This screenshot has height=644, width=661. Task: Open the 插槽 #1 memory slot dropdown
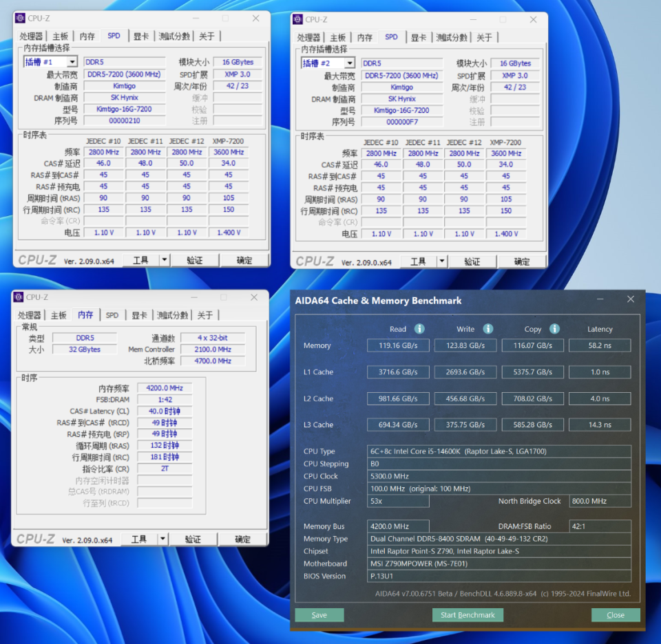pyautogui.click(x=72, y=61)
